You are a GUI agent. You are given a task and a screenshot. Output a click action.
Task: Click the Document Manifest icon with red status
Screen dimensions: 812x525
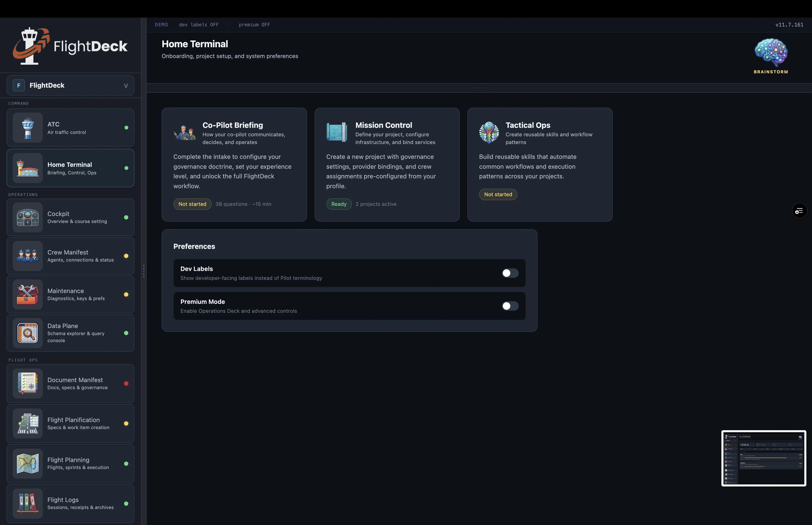(x=27, y=383)
